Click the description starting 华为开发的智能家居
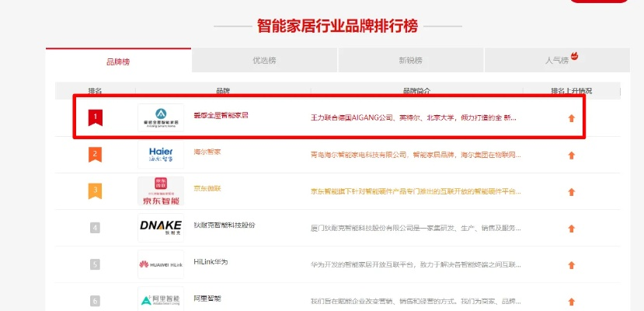644x311 pixels. (416, 264)
